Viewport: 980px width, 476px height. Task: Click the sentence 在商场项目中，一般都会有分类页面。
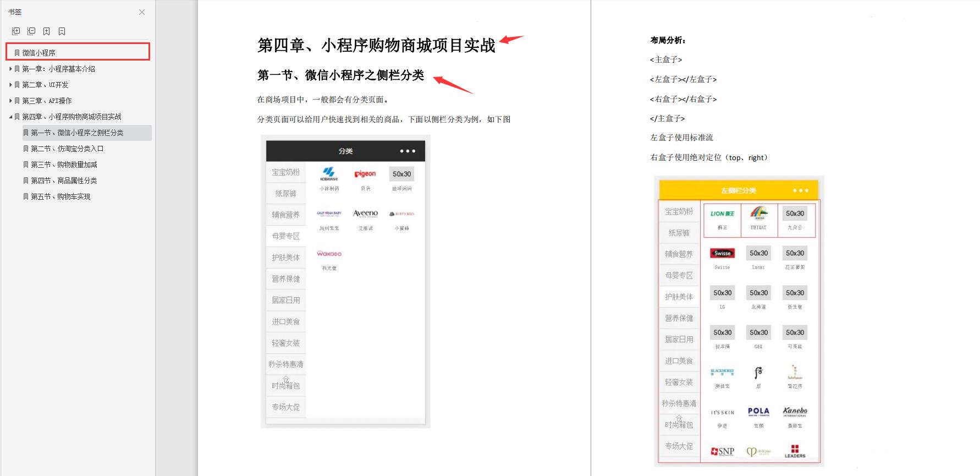pyautogui.click(x=323, y=100)
